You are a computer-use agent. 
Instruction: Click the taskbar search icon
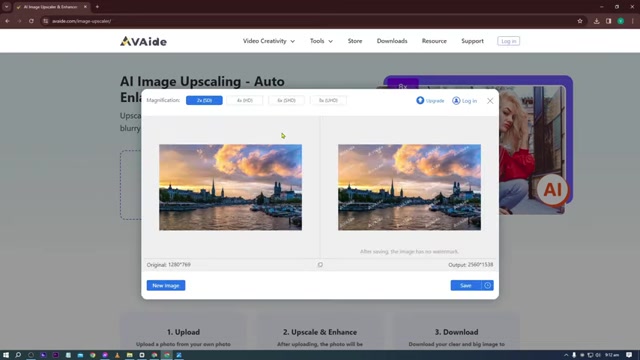pyautogui.click(x=18, y=355)
